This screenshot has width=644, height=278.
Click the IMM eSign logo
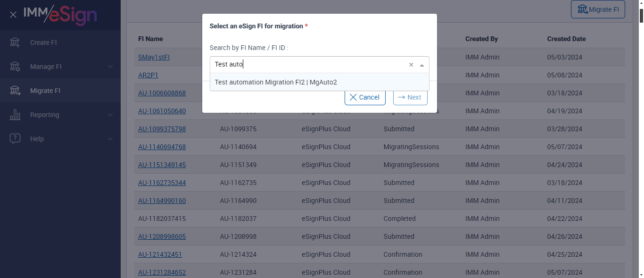[60, 15]
